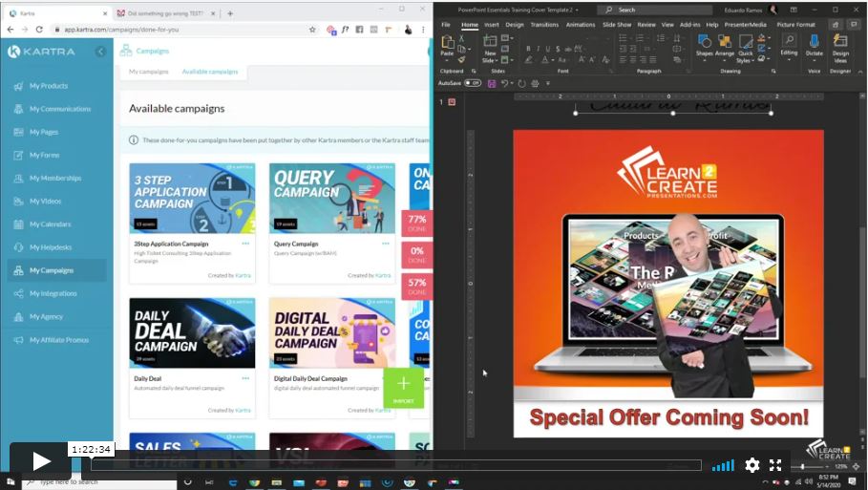868x490 pixels.
Task: Bookmark the page with the star icon
Action: [x=312, y=31]
